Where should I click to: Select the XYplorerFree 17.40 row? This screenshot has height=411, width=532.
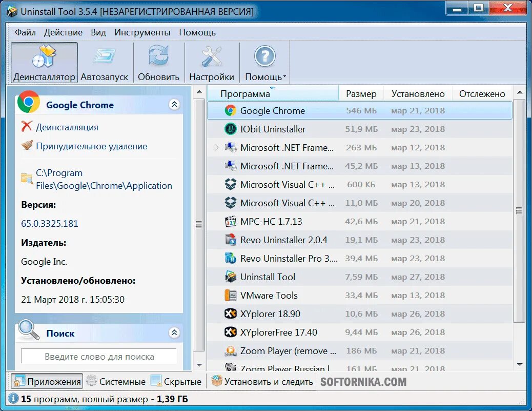point(360,332)
